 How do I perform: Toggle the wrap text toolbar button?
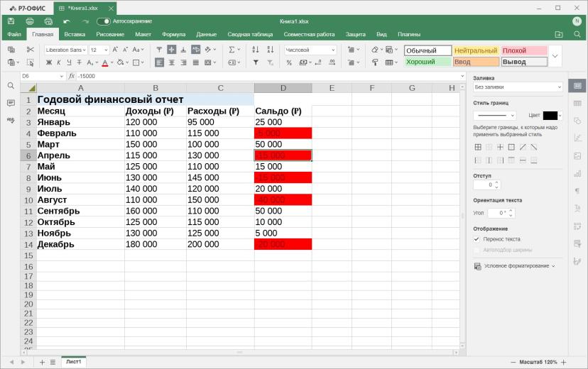pos(196,50)
